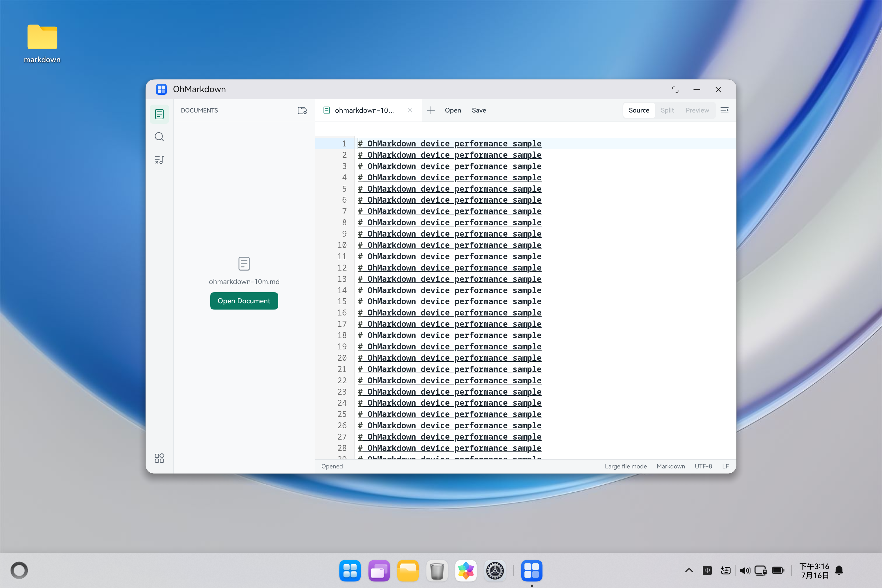Viewport: 882px width, 588px height.
Task: Open the markdown folder on desktop
Action: click(x=42, y=44)
